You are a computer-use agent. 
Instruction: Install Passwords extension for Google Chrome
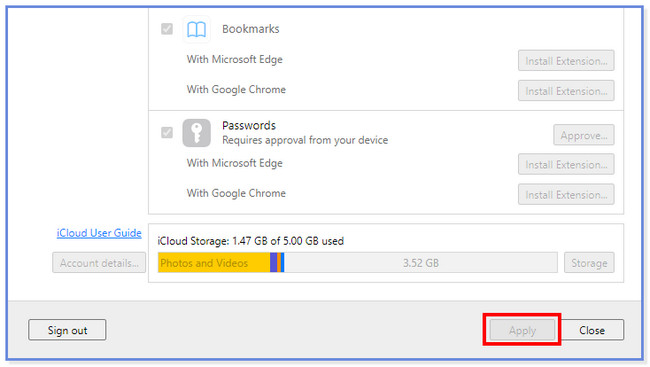point(566,194)
